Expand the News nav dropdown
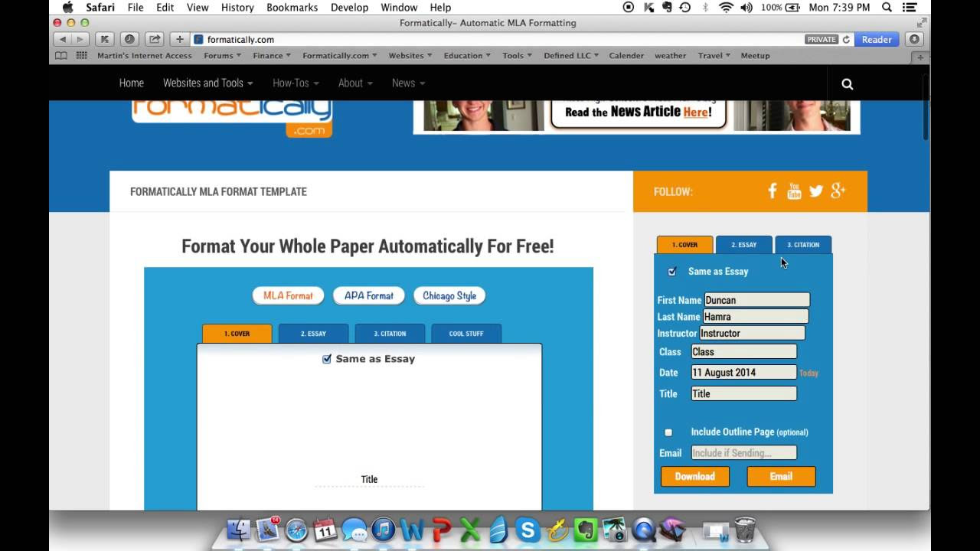 coord(408,83)
